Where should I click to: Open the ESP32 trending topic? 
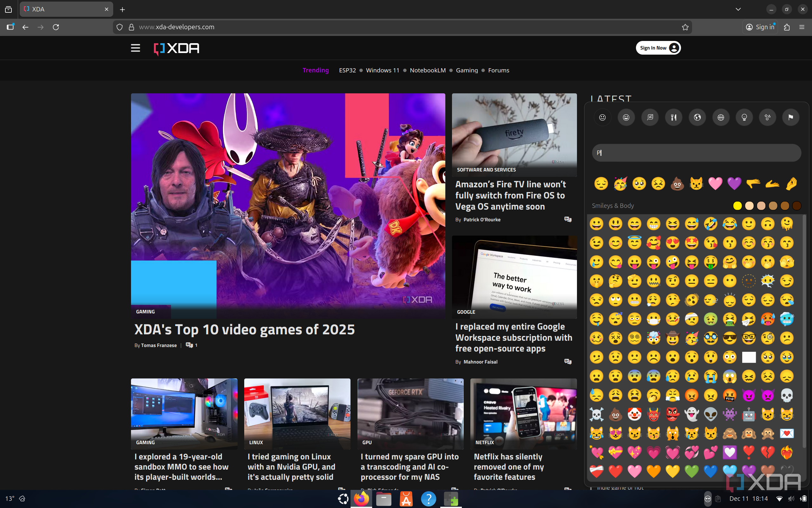347,70
